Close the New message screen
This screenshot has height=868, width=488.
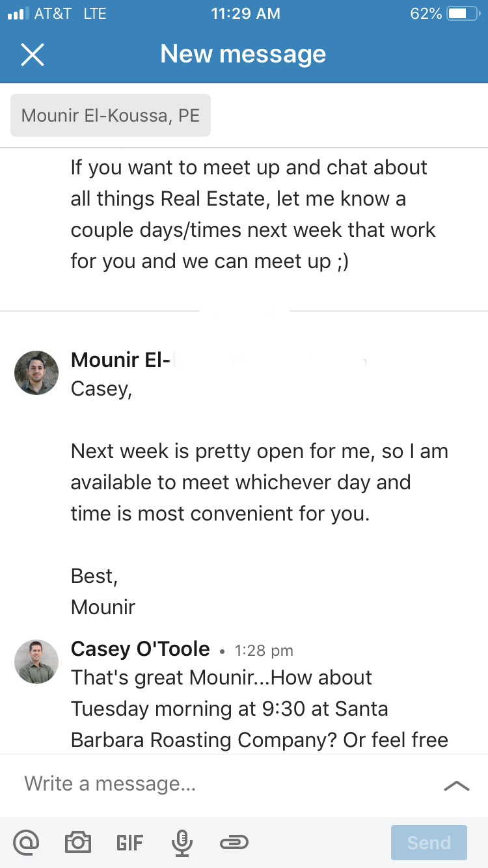[x=33, y=55]
